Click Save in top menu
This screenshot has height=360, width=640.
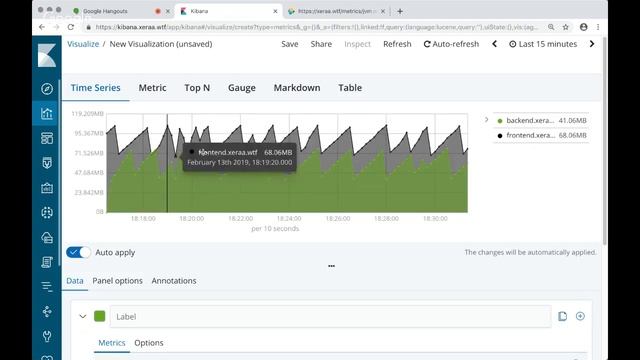click(x=290, y=44)
